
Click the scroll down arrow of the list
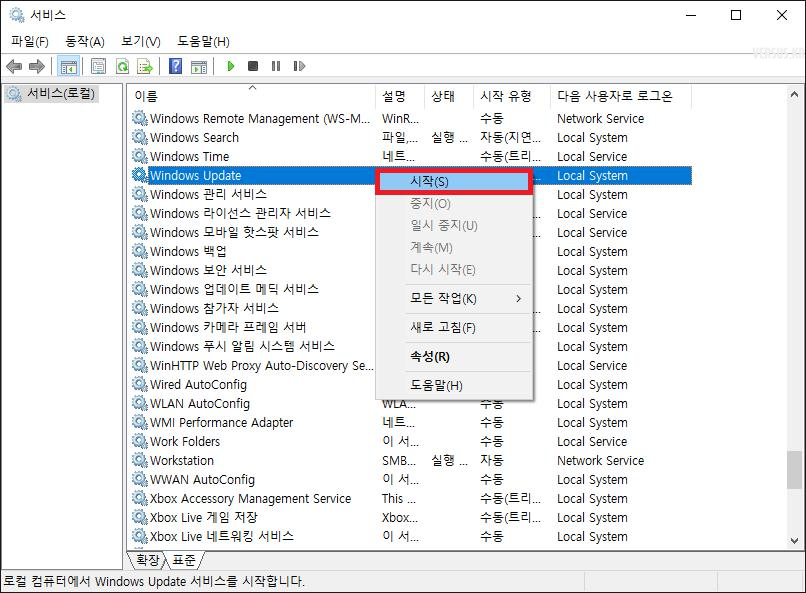point(794,541)
